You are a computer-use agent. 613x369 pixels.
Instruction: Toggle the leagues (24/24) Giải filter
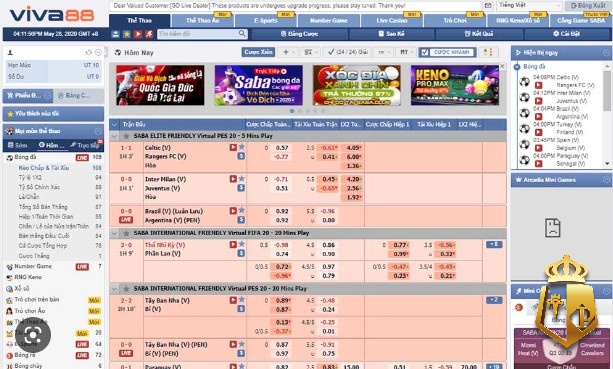(x=348, y=52)
